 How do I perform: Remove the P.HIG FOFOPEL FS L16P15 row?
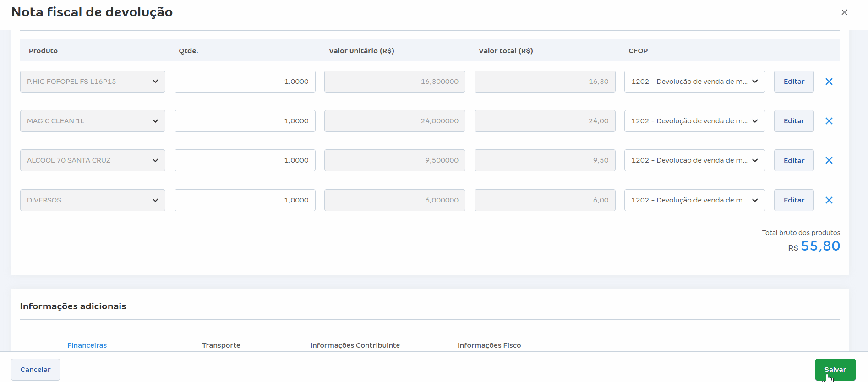click(x=829, y=82)
